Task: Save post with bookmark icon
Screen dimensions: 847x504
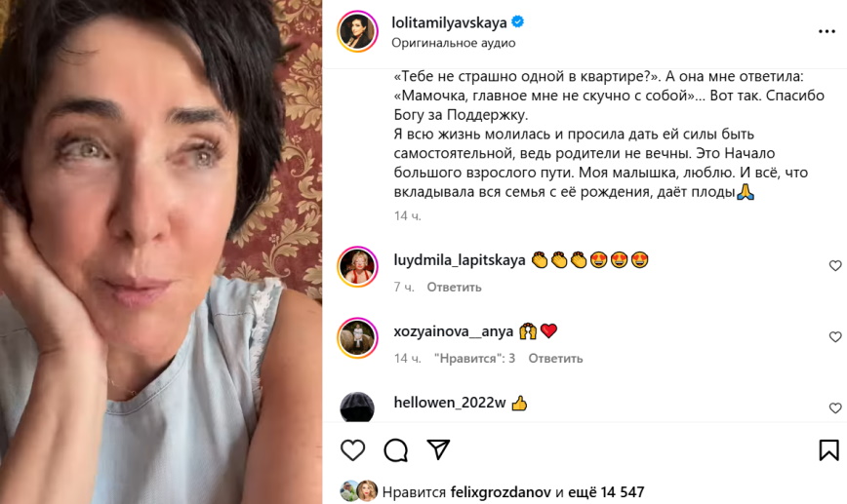Action: tap(828, 450)
